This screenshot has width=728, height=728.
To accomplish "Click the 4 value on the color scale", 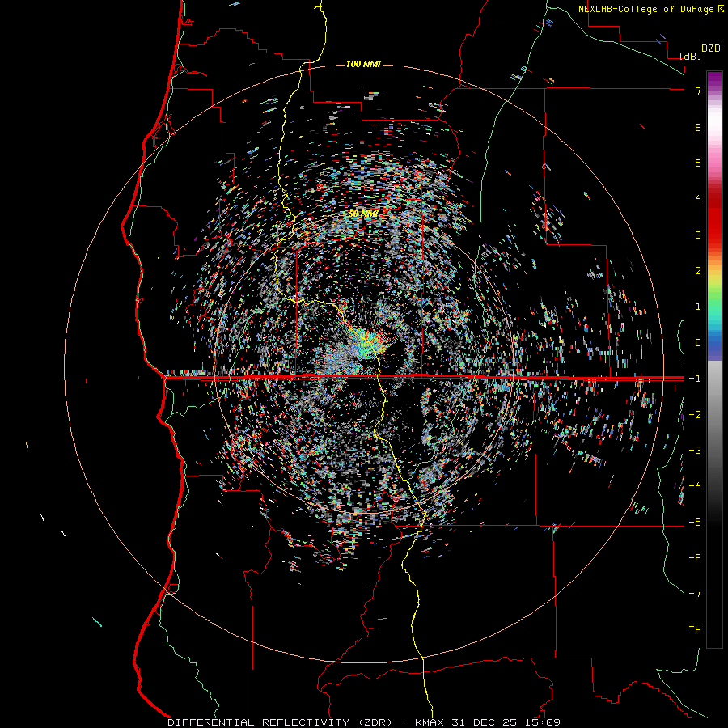I will click(x=698, y=199).
